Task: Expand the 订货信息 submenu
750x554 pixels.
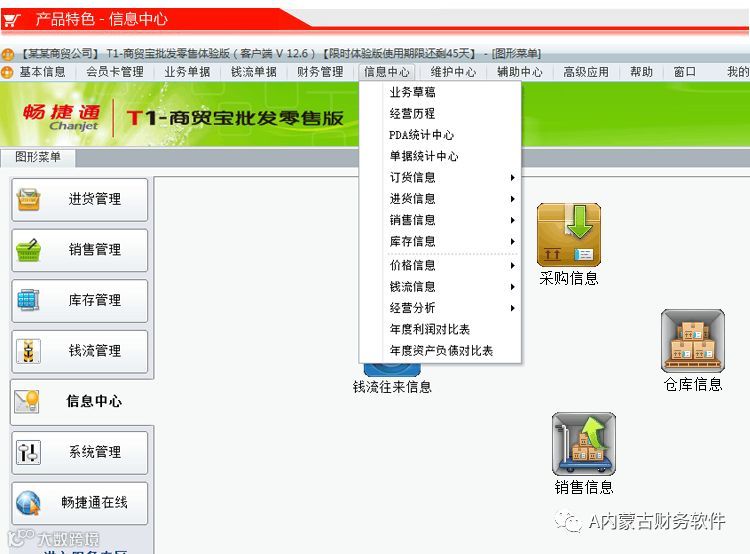Action: pyautogui.click(x=440, y=177)
